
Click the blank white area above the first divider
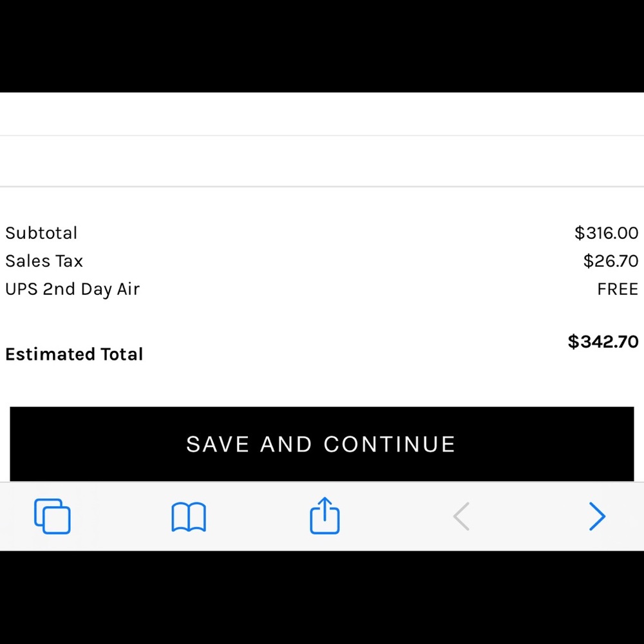(x=322, y=114)
